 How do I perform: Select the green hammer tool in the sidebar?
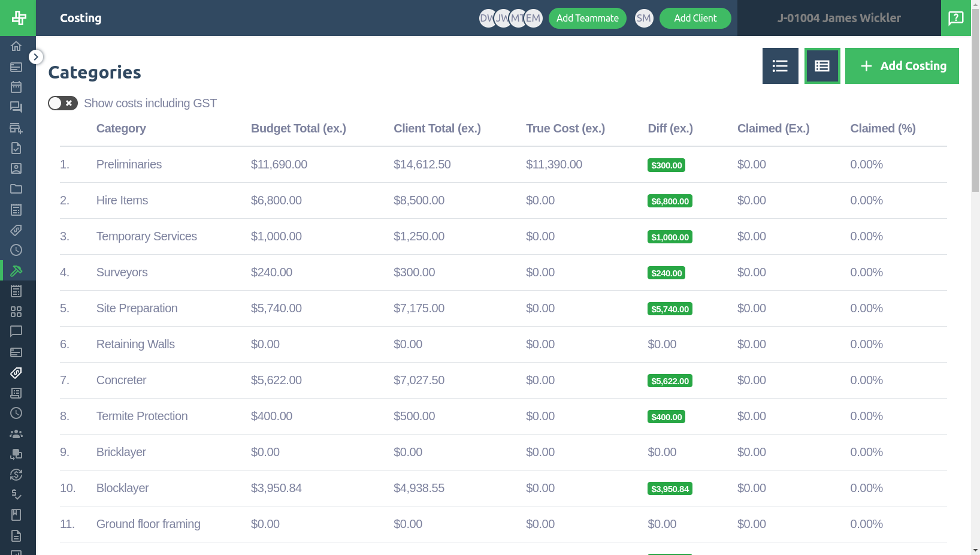pyautogui.click(x=16, y=271)
